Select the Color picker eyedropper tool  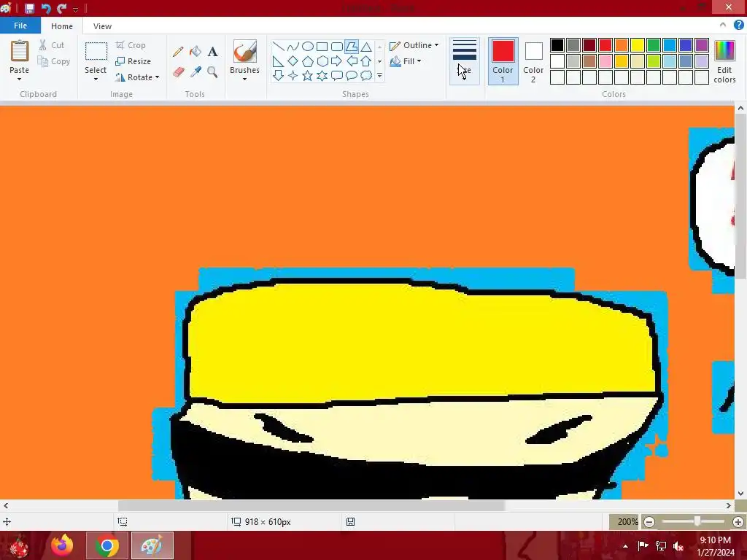pyautogui.click(x=196, y=72)
